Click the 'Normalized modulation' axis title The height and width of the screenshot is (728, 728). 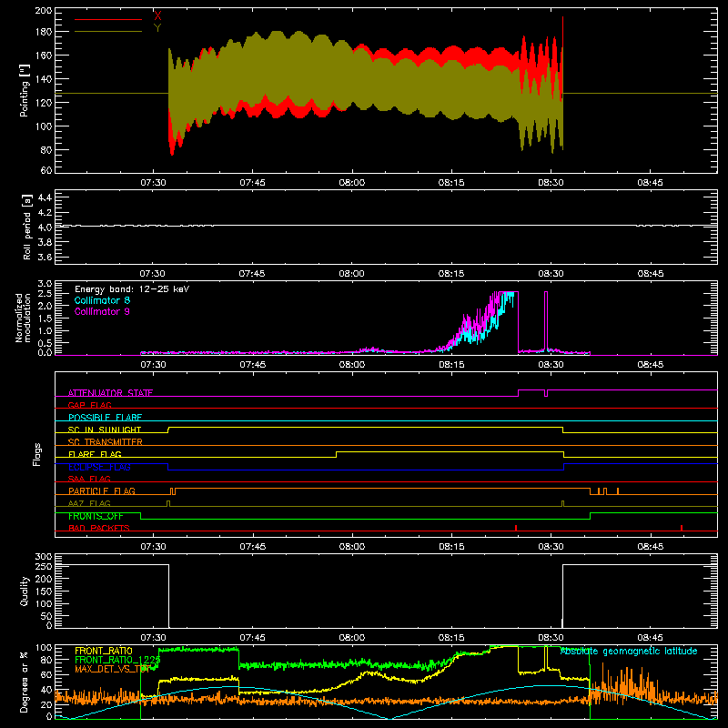[23, 318]
